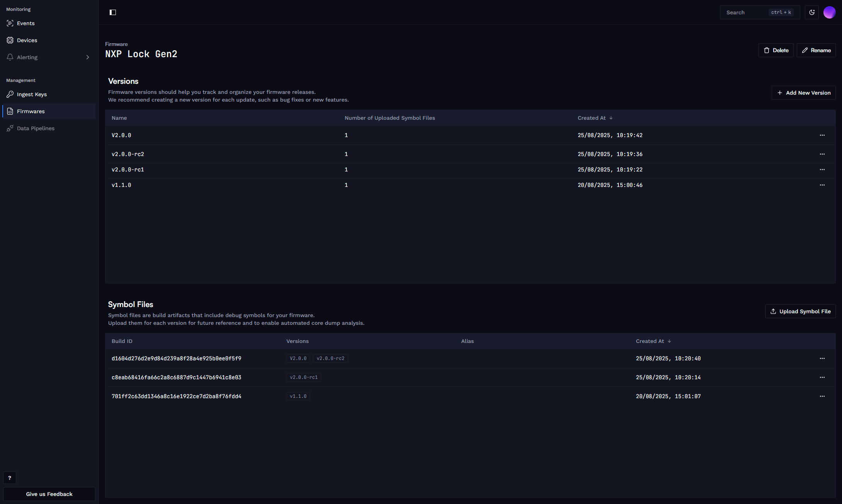Open actions for symbol file c8eab684...
Screen dimensions: 842x504
[822, 377]
